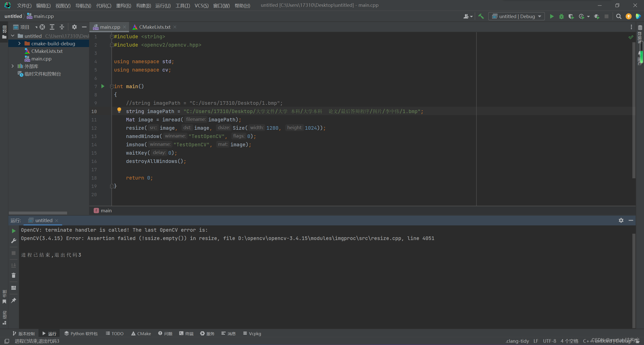The width and height of the screenshot is (644, 345).
Task: Click the intention lightbulb on line 10
Action: tap(119, 110)
